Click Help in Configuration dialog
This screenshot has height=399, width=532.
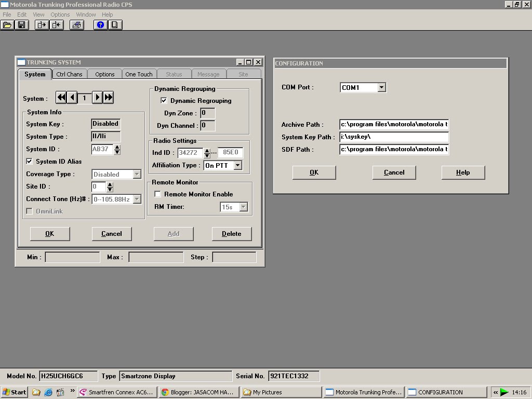click(463, 172)
